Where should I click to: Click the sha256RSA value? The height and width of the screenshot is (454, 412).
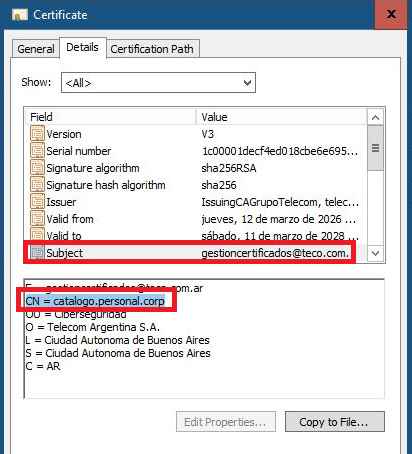229,168
